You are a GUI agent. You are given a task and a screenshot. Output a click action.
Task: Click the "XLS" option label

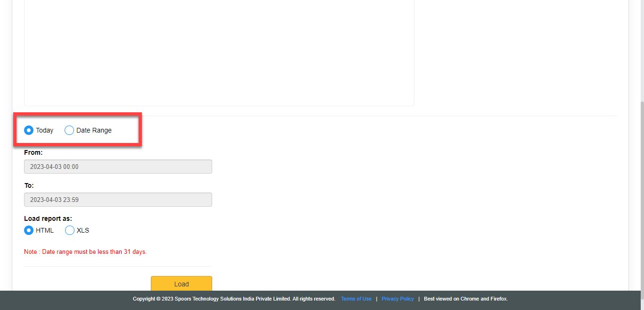click(x=83, y=230)
